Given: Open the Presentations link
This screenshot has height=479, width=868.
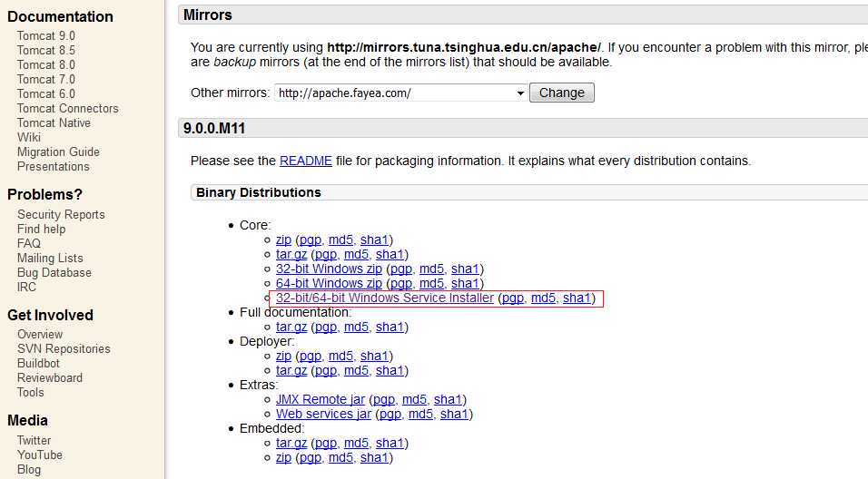Looking at the screenshot, I should click(x=54, y=167).
